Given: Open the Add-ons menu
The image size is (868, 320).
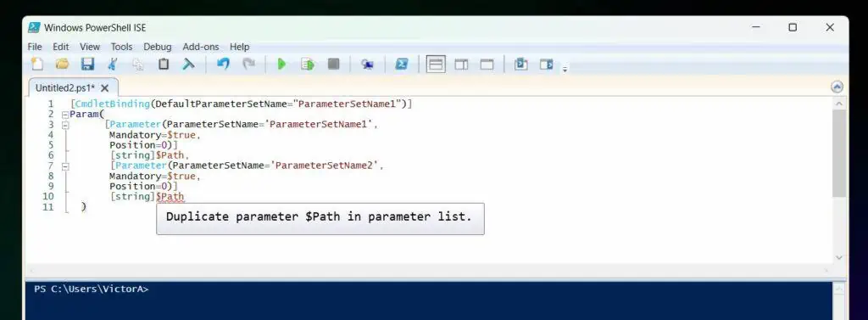Looking at the screenshot, I should pos(200,47).
